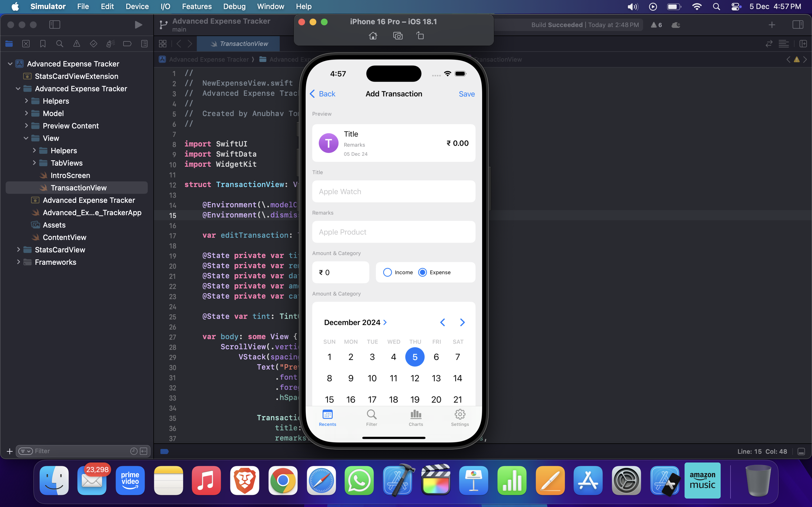Go to next month in the calendar
812x507 pixels.
[462, 322]
